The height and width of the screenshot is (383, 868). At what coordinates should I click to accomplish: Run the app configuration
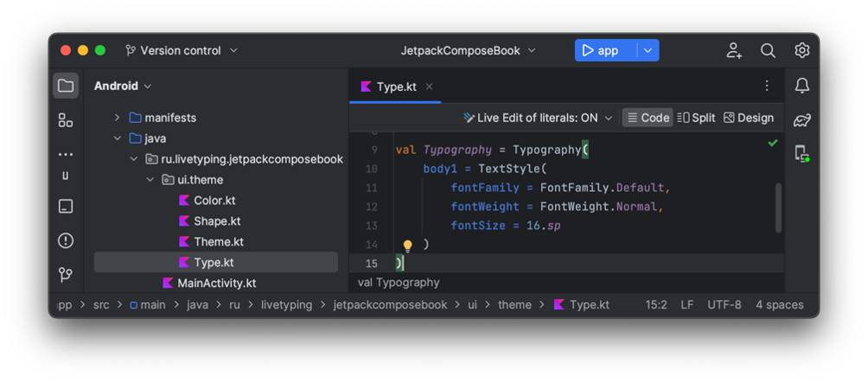click(x=601, y=51)
